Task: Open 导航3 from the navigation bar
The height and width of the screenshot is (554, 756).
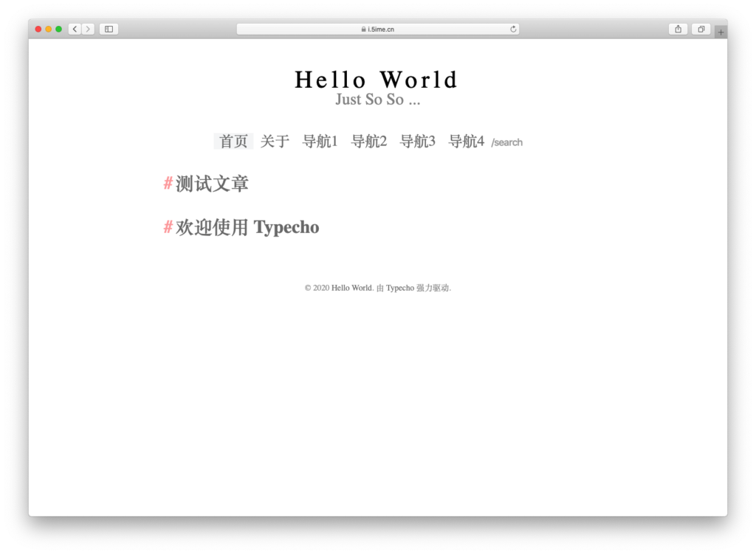Action: [x=417, y=141]
